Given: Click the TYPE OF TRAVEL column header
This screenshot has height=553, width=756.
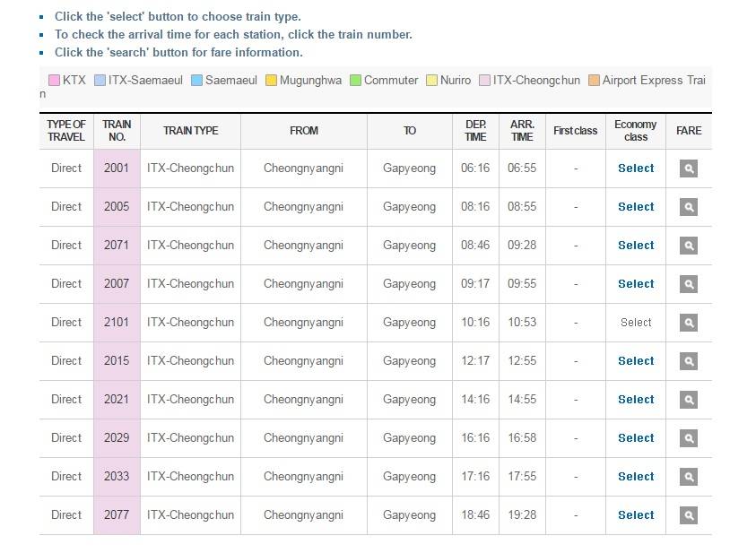Looking at the screenshot, I should click(66, 131).
